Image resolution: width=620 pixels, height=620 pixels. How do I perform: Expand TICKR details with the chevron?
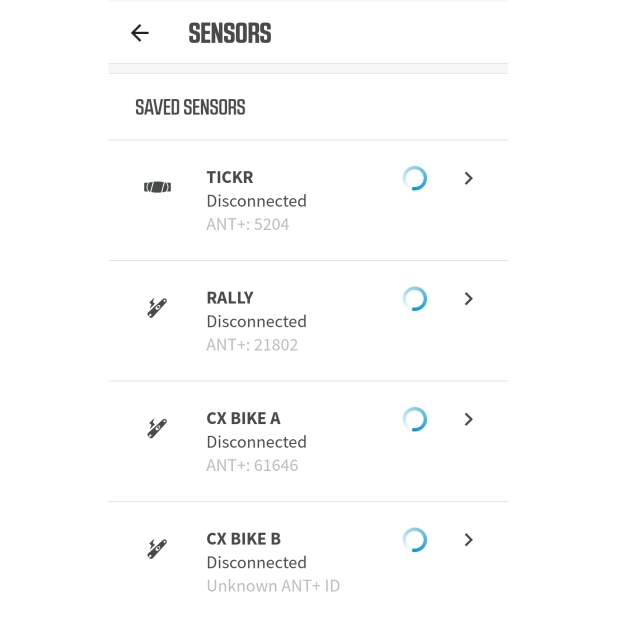pyautogui.click(x=468, y=178)
